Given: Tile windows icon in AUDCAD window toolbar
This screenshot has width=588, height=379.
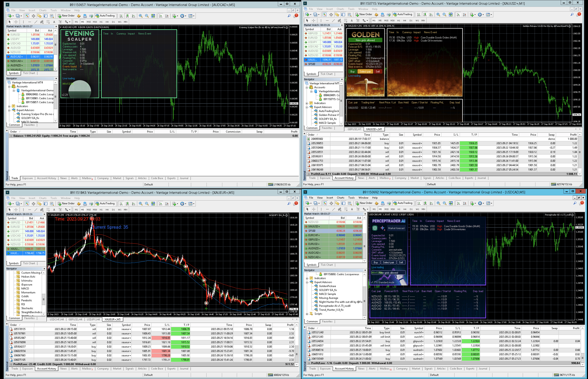Looking at the screenshot, I should click(x=153, y=16).
